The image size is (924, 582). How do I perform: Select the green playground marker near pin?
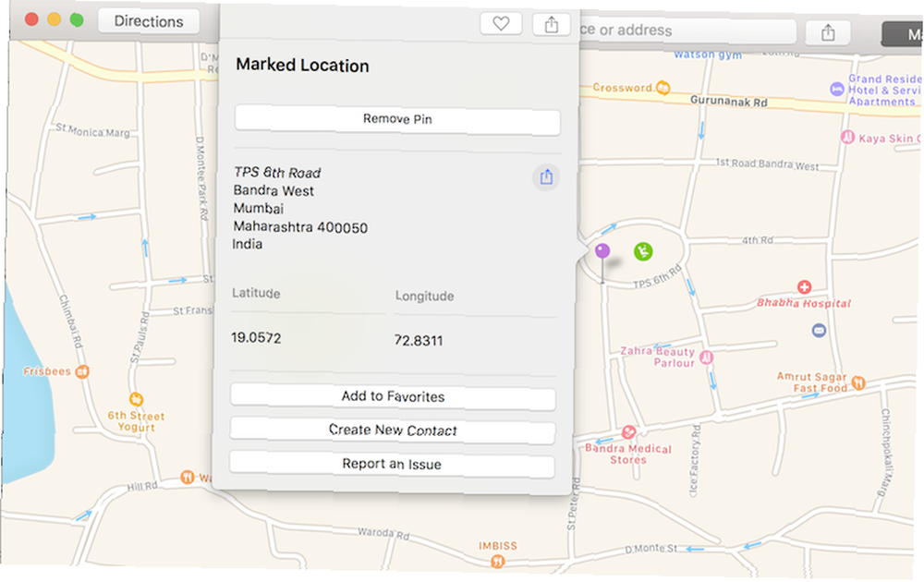tap(643, 251)
